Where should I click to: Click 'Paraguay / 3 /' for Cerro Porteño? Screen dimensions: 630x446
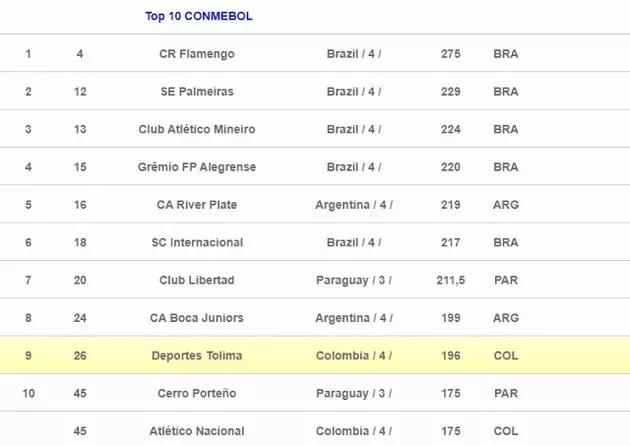pos(354,393)
